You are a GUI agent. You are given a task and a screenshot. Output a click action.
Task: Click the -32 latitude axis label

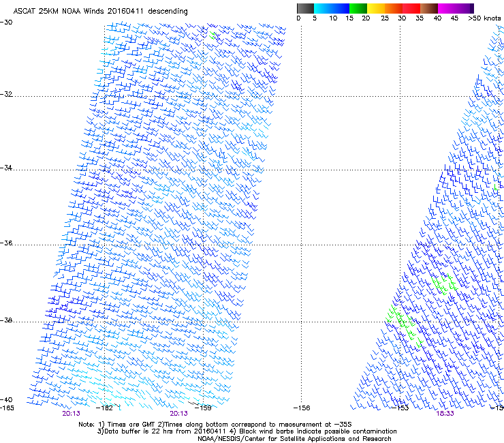[6, 94]
